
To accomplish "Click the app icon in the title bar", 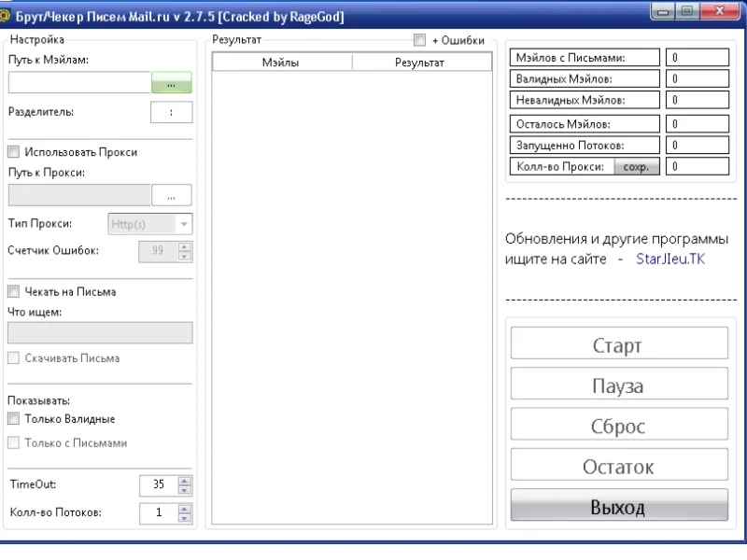I will point(5,16).
